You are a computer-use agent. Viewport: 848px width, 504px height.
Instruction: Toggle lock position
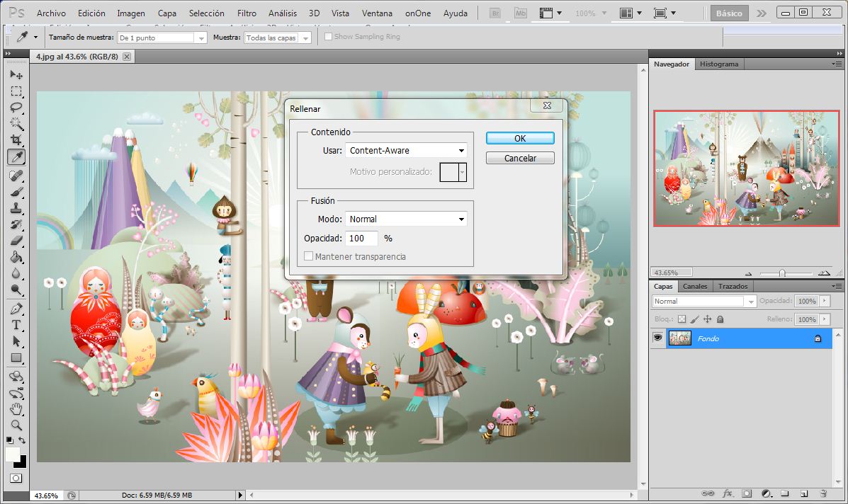coord(707,319)
